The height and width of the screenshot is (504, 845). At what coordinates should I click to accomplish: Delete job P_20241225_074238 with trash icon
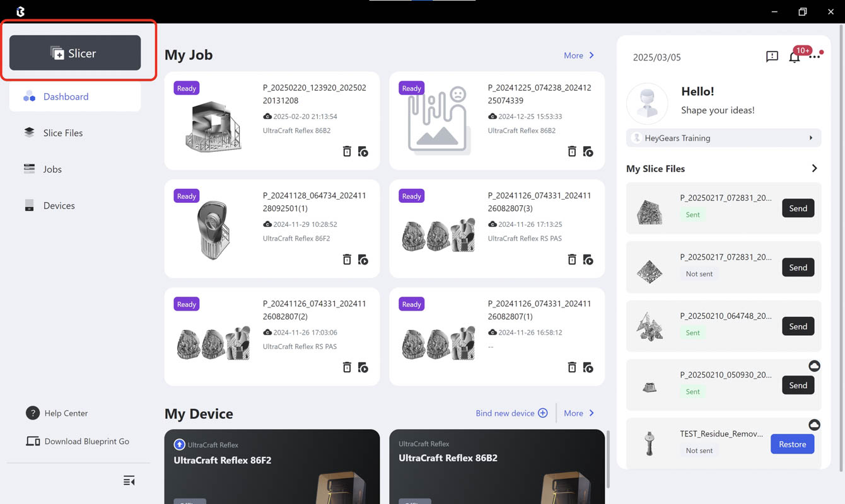(572, 151)
